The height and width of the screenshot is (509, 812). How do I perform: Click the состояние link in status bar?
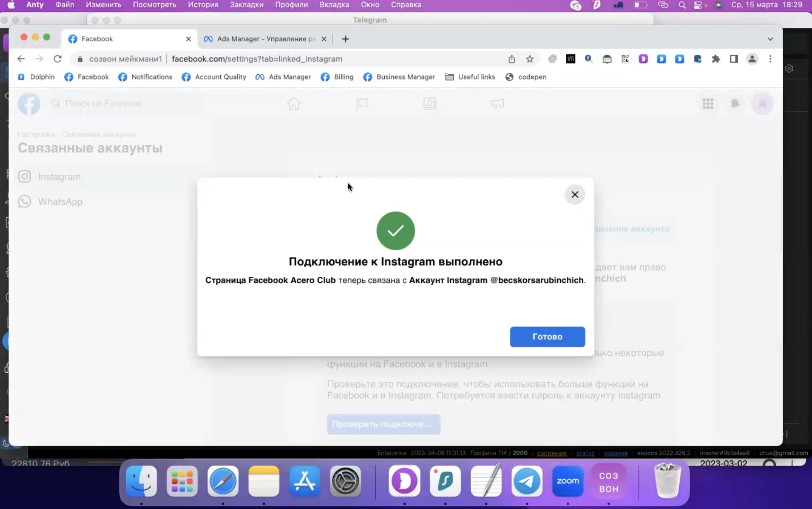[x=552, y=453]
